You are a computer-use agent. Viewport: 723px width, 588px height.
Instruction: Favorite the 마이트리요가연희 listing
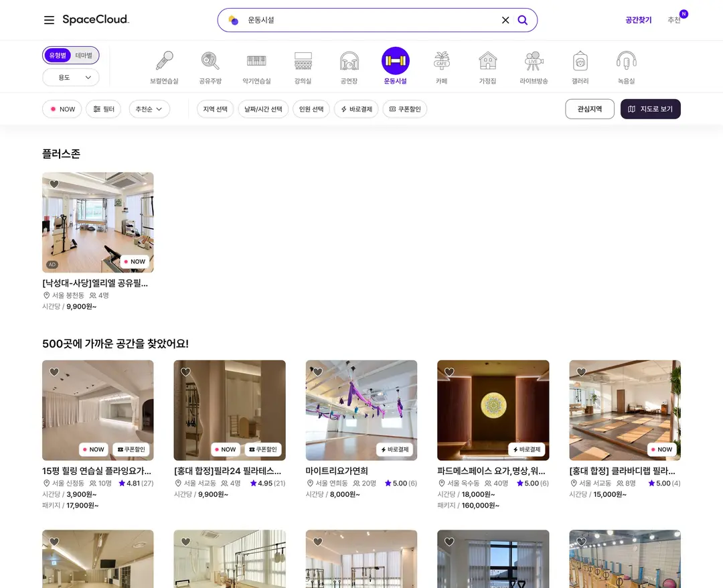318,372
